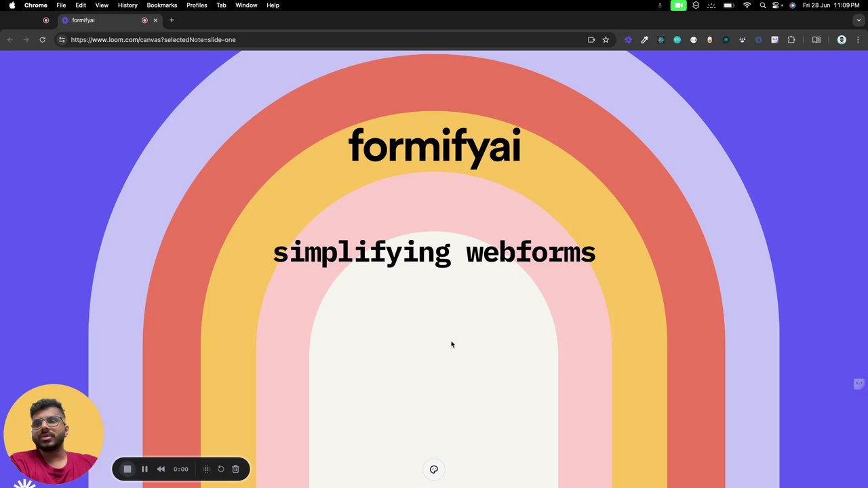Viewport: 868px width, 488px height.
Task: Click the dotted grid icon in recorder bar
Action: (x=207, y=469)
